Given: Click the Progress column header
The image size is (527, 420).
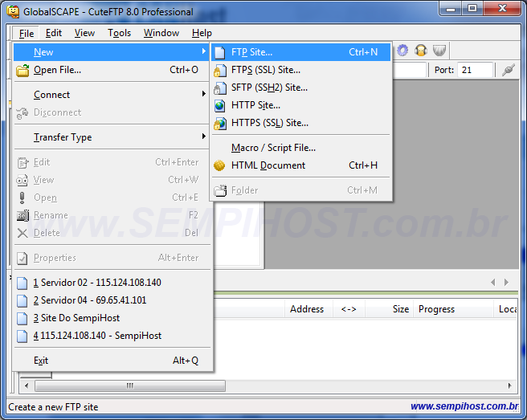Looking at the screenshot, I should [x=454, y=309].
